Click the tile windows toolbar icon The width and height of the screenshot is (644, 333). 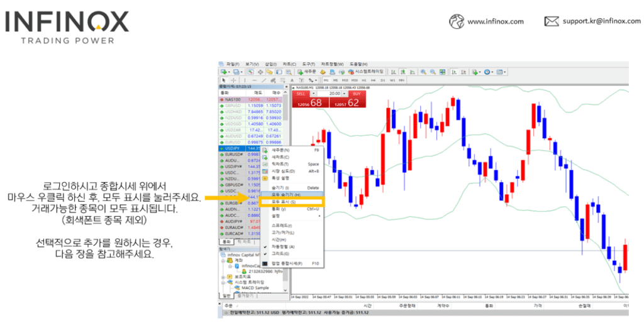click(442, 72)
